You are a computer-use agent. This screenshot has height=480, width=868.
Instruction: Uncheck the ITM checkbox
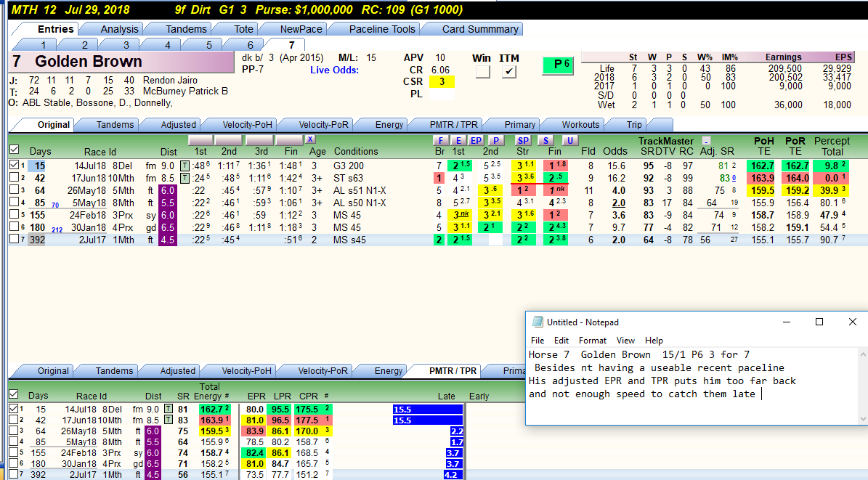coord(508,71)
